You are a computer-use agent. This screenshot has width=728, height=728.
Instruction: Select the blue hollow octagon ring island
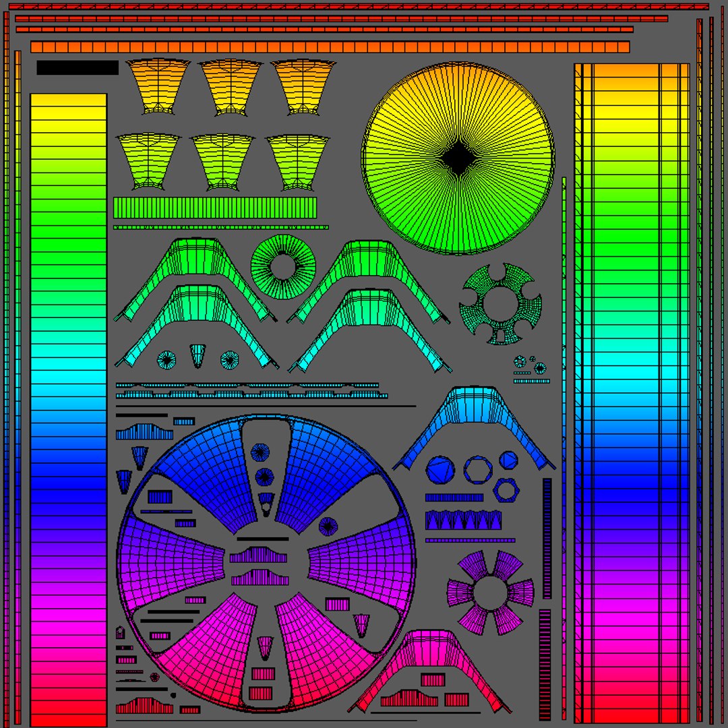[478, 470]
